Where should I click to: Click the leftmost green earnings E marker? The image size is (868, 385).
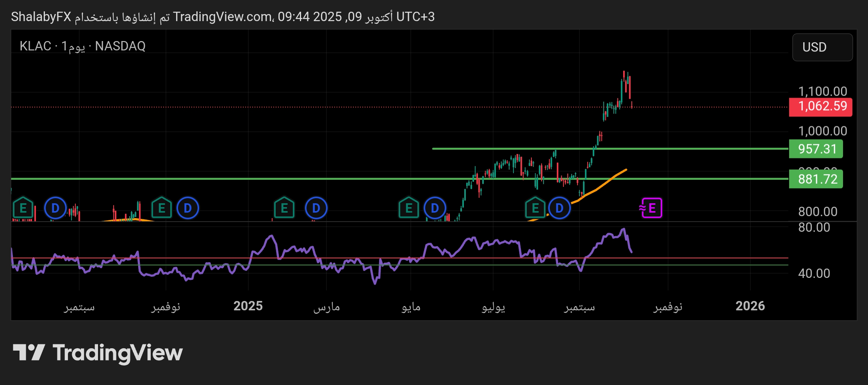[23, 208]
